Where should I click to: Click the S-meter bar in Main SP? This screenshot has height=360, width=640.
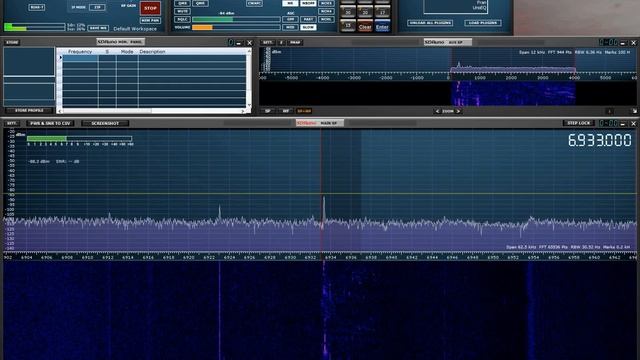tap(79, 139)
